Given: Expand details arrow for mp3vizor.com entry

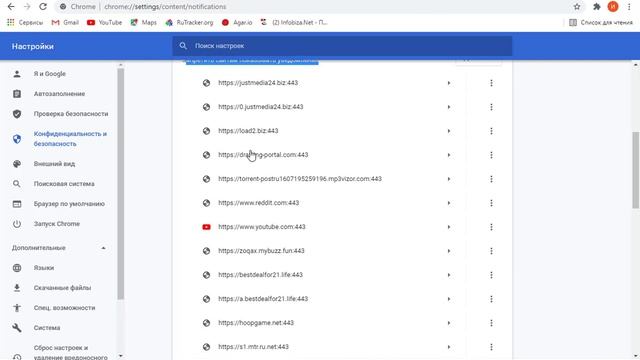Looking at the screenshot, I should (449, 179).
